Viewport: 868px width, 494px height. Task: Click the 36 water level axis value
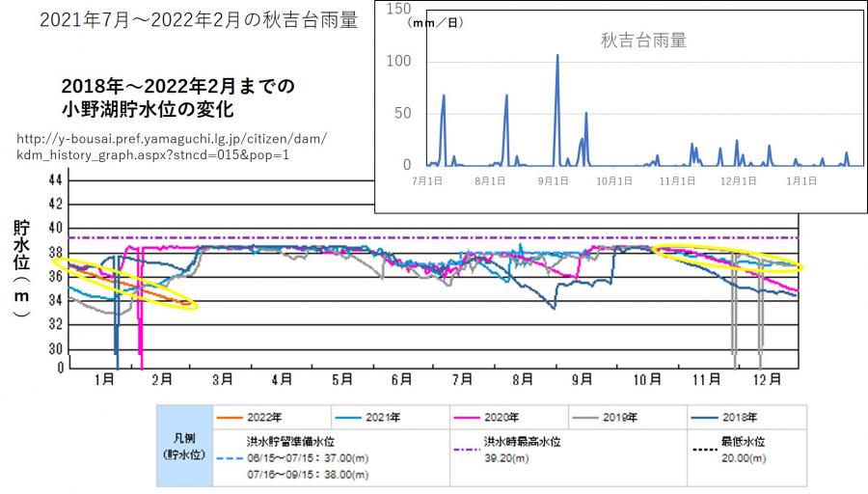pos(56,276)
